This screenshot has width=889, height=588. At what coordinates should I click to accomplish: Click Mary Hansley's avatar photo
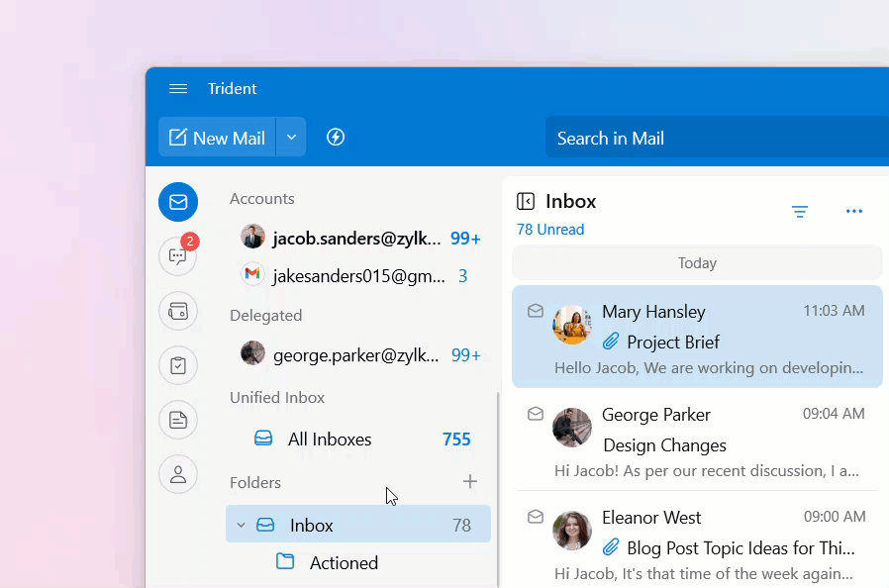pyautogui.click(x=572, y=325)
